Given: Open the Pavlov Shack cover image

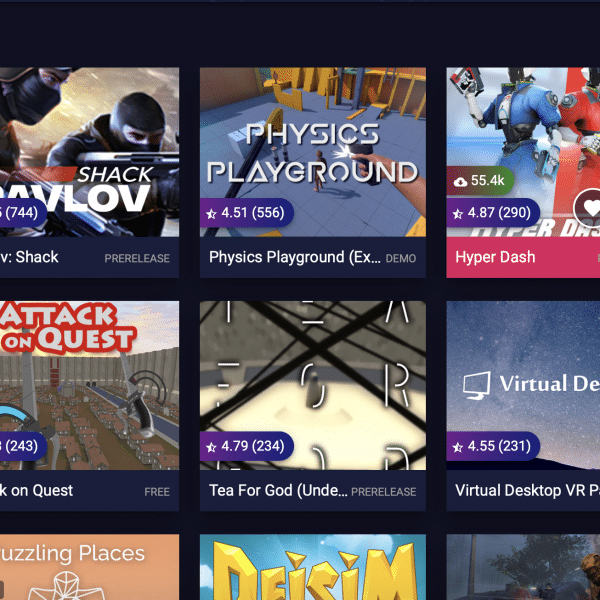Looking at the screenshot, I should click(89, 152).
